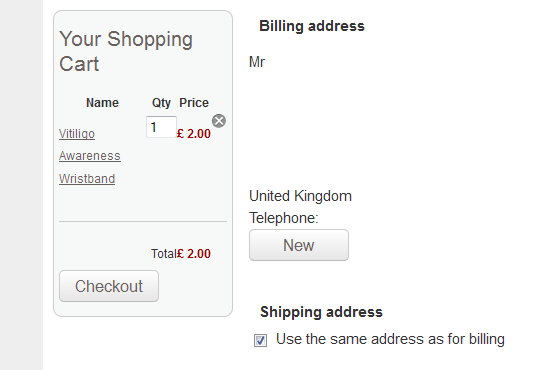542x370 pixels.
Task: Click the Name column header
Action: pyautogui.click(x=102, y=103)
